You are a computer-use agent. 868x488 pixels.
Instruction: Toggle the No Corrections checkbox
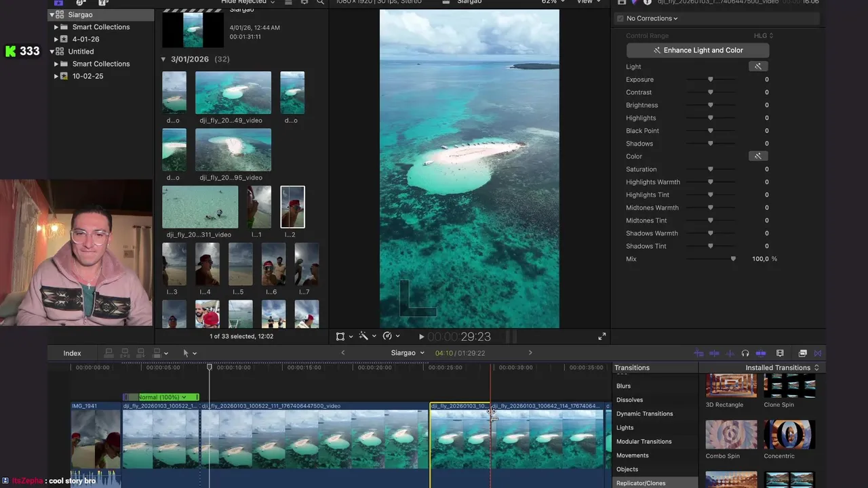(x=620, y=18)
